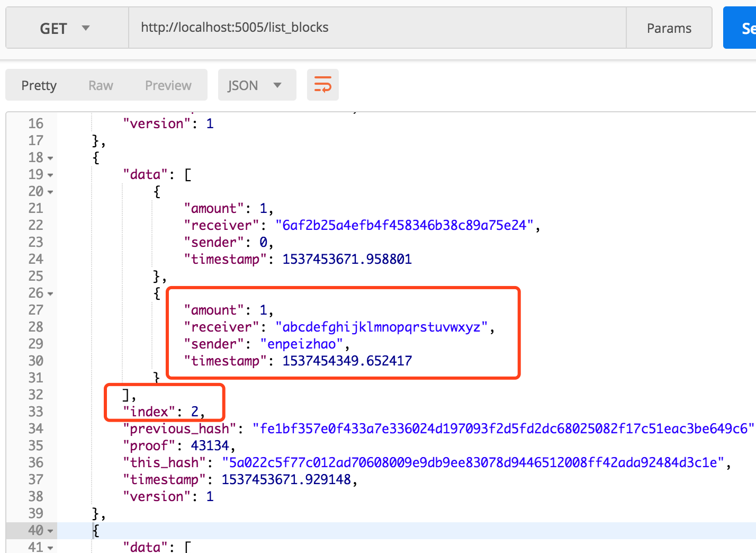756x553 pixels.
Task: Select receiver value "abcdefghijklmnopqrstuvwxyz"
Action: 382,327
